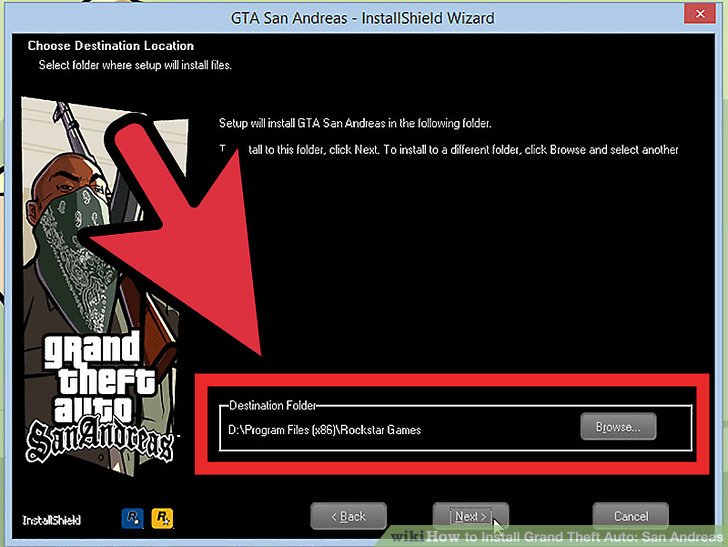Image resolution: width=728 pixels, height=547 pixels.
Task: Click the window title GTA San Andreas - InstallShield Wizard
Action: click(x=363, y=18)
